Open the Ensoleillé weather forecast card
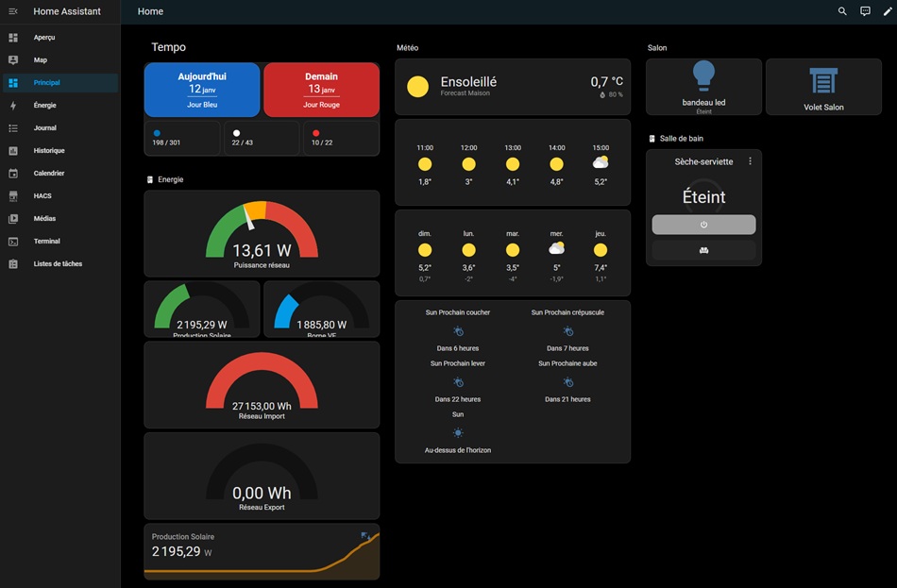 pos(513,87)
